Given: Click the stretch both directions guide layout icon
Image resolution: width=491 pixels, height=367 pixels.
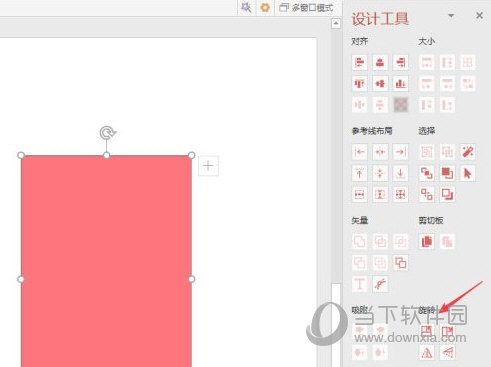Looking at the screenshot, I should pyautogui.click(x=400, y=194).
